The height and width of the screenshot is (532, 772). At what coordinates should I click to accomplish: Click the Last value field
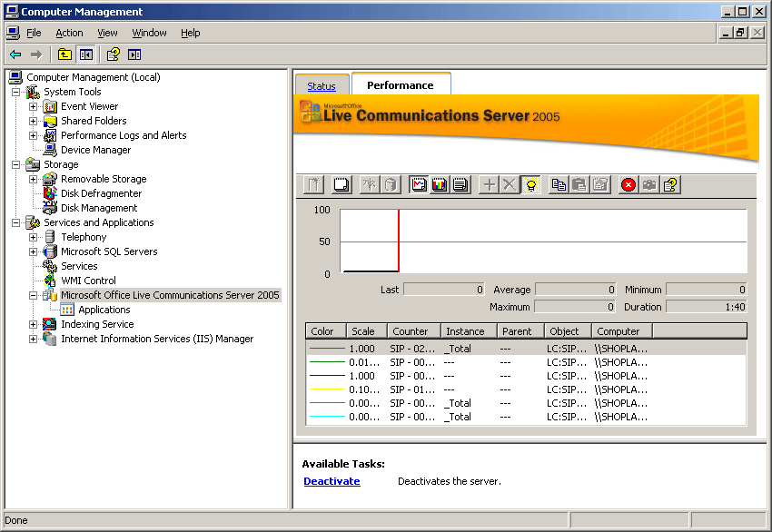(x=444, y=290)
